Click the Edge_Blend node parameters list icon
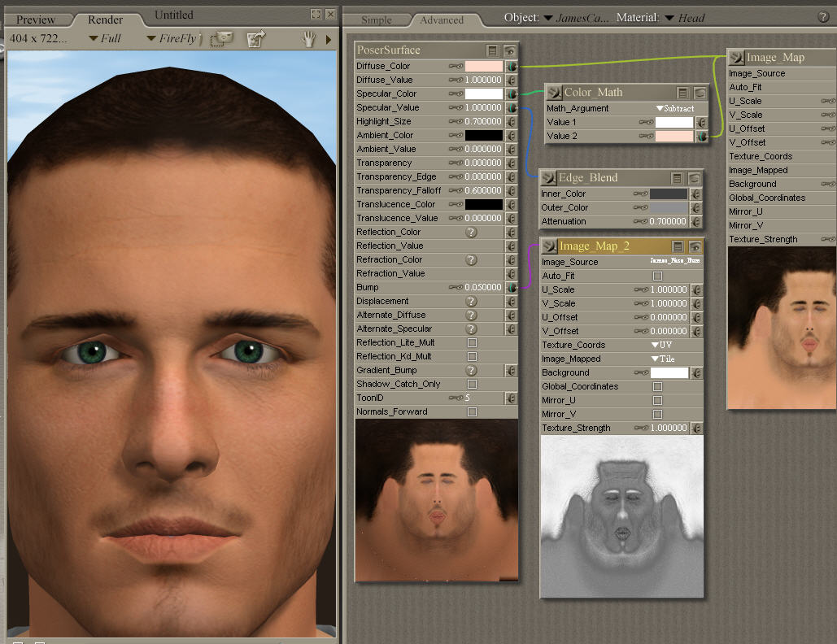 pyautogui.click(x=677, y=178)
